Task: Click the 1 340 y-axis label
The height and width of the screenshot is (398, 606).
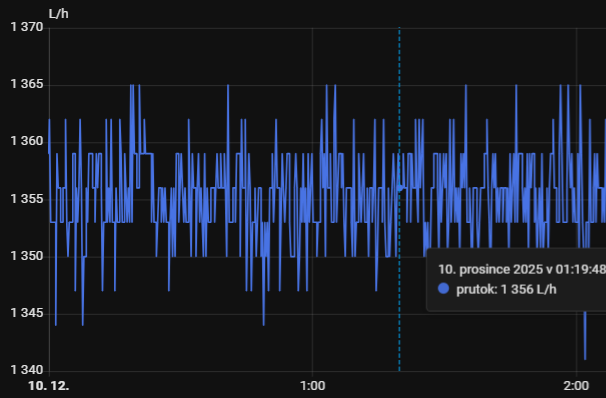Action: pos(27,370)
